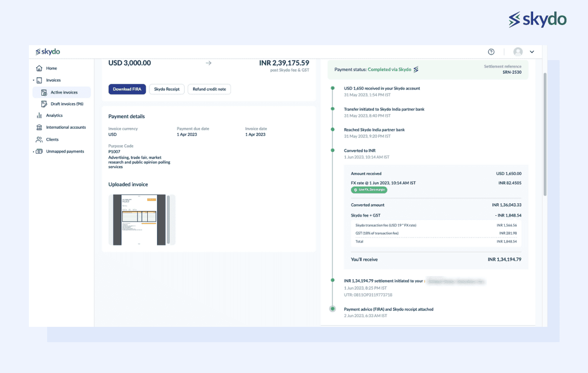Click the purpose code P1007

click(x=114, y=151)
